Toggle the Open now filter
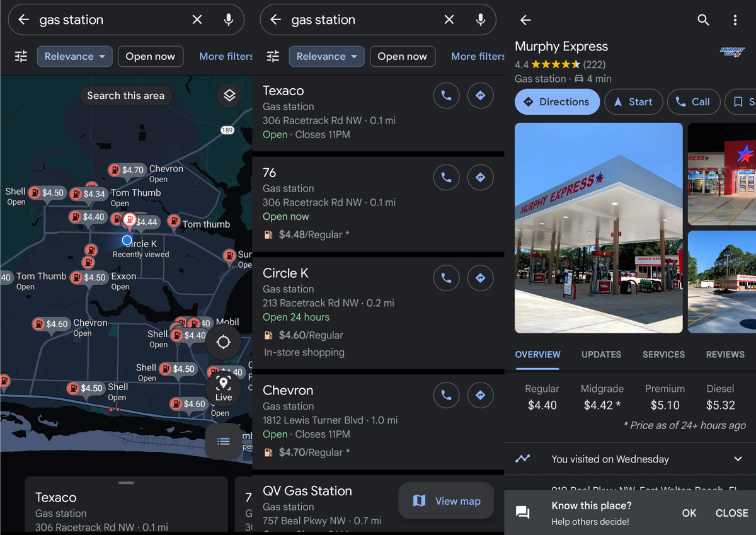Viewport: 756px width, 535px height. click(x=151, y=56)
